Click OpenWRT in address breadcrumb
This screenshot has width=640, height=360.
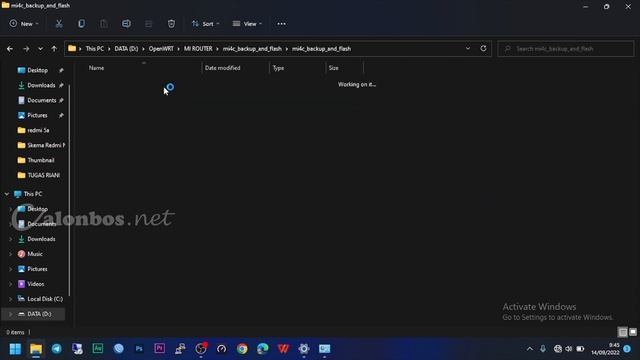(x=161, y=49)
